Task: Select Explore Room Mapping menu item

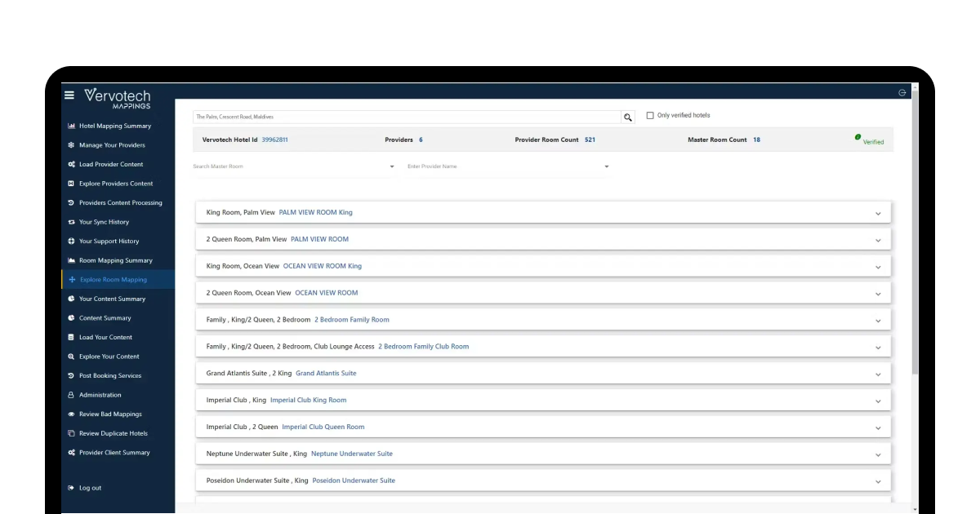Action: click(x=118, y=280)
